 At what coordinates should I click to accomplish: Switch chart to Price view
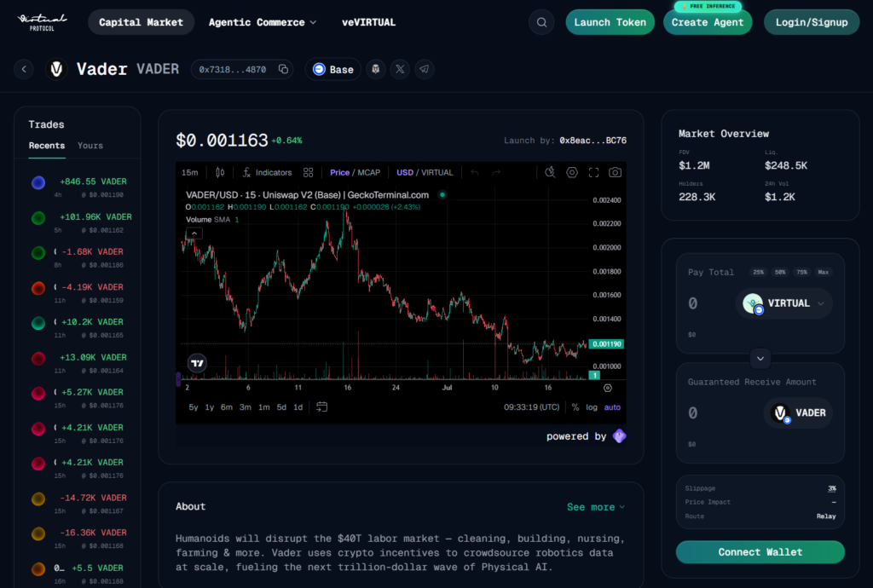coord(339,172)
